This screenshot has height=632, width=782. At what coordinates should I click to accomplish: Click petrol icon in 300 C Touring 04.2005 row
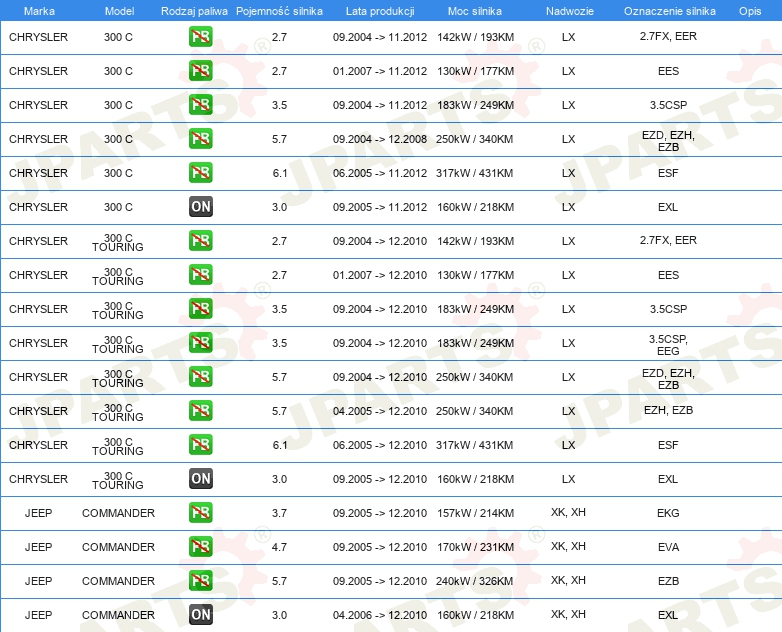pyautogui.click(x=200, y=411)
